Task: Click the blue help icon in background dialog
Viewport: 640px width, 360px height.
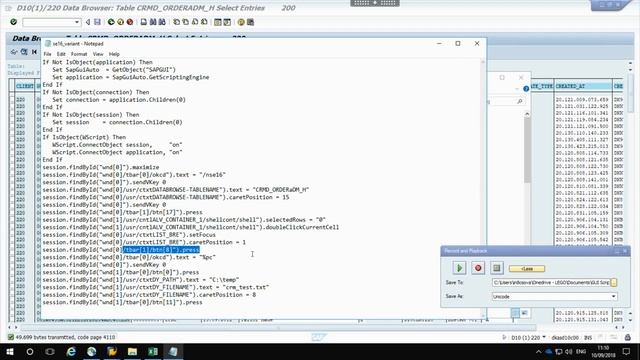Action: point(526,89)
